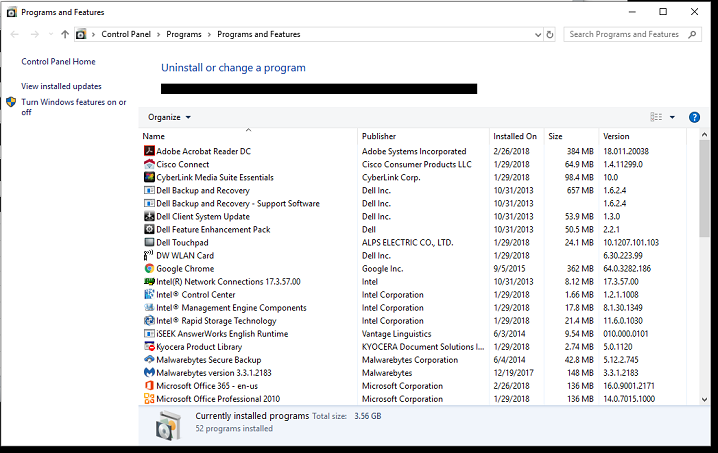Refresh the Programs and Features list

tap(550, 34)
